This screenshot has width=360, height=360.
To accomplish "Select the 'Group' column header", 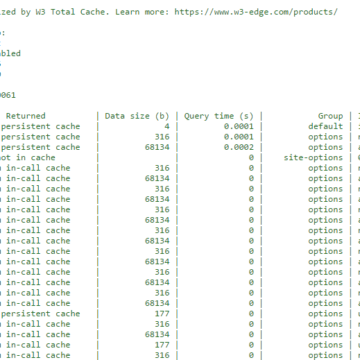I will click(330, 116).
